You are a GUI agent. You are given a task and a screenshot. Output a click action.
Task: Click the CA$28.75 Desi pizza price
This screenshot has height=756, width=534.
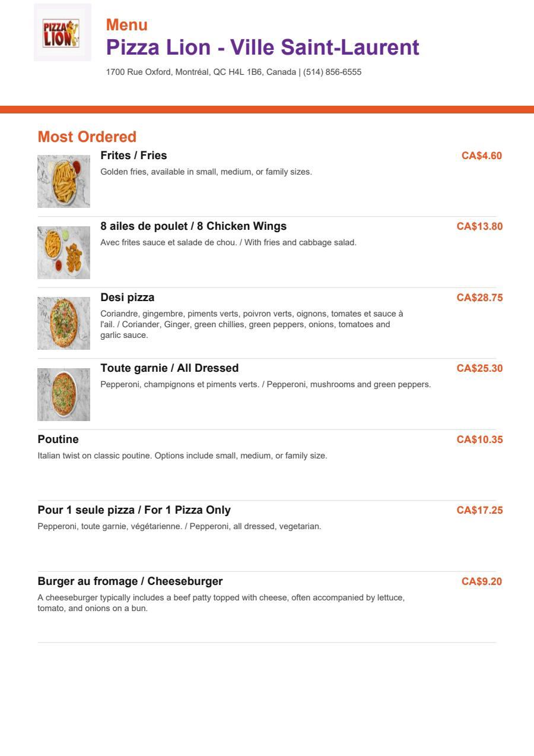pyautogui.click(x=479, y=298)
